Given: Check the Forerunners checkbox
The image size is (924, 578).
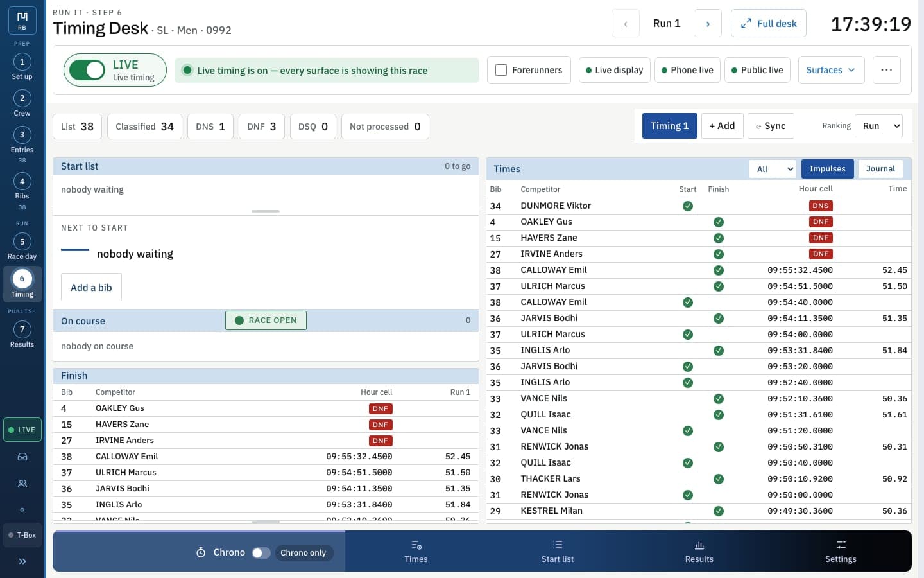Looking at the screenshot, I should click(x=502, y=70).
